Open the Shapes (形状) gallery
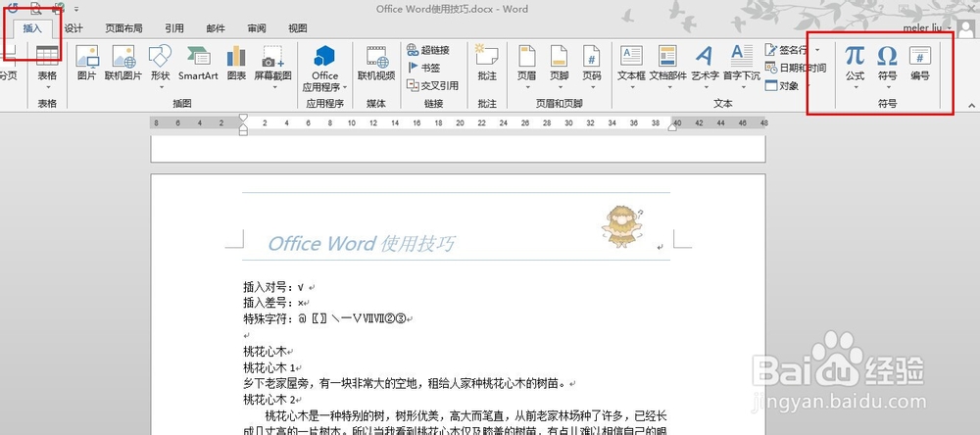Viewport: 980px width, 435px height. 160,64
